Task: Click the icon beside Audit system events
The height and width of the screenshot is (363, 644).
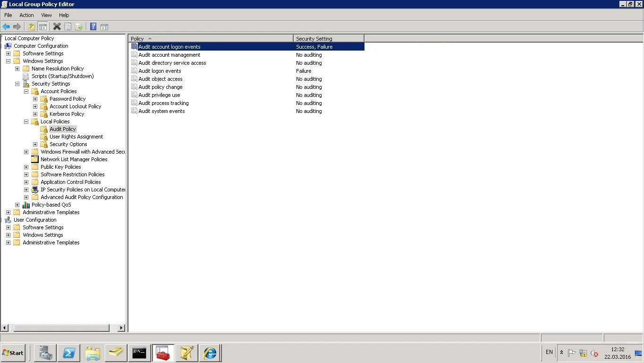Action: pyautogui.click(x=134, y=111)
